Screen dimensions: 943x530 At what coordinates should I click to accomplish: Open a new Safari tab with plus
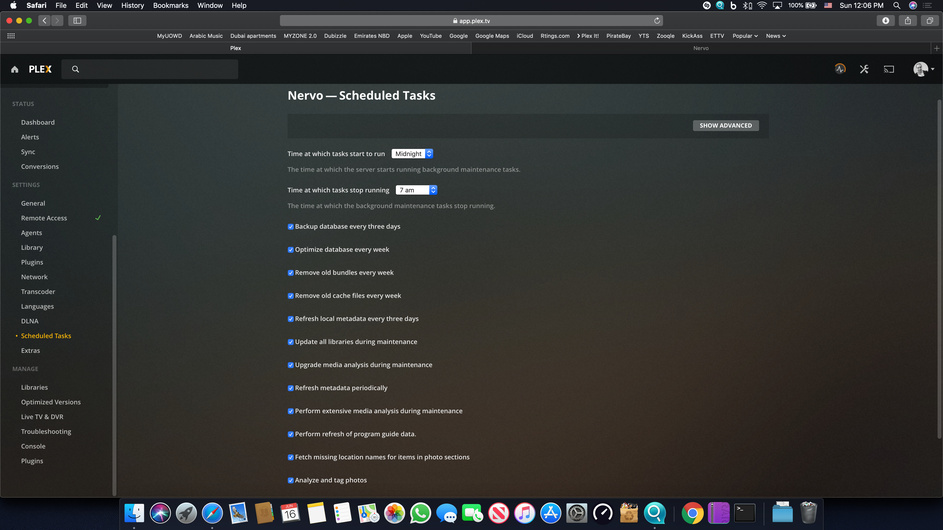936,48
